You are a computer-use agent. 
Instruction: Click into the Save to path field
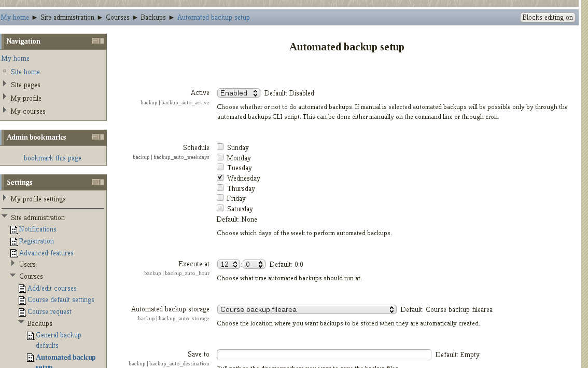pyautogui.click(x=325, y=355)
